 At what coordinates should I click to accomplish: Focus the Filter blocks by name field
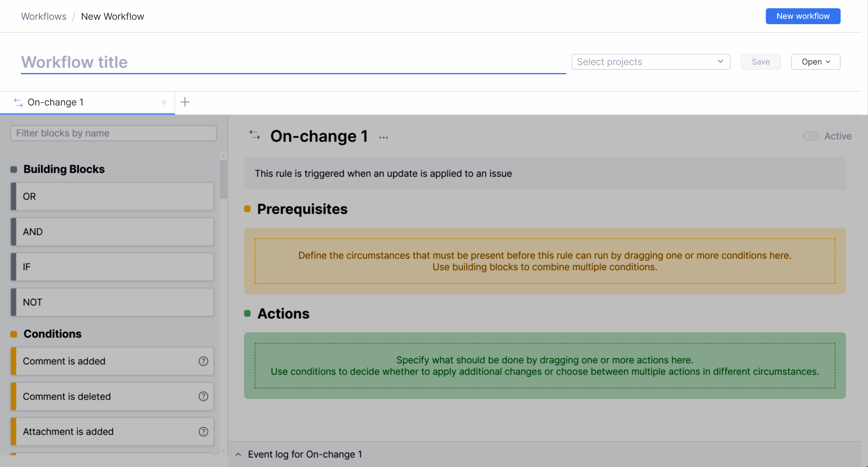click(114, 133)
